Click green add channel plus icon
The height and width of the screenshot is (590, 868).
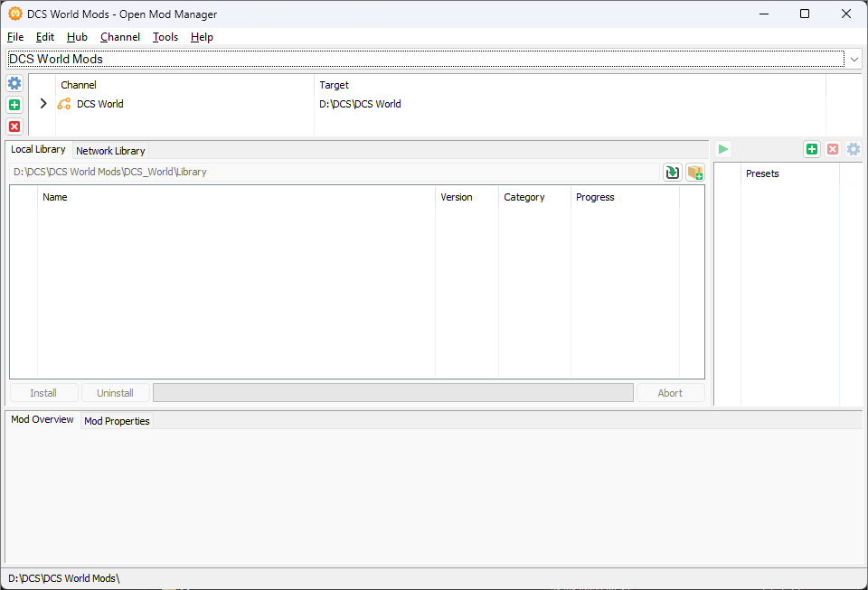(14, 105)
